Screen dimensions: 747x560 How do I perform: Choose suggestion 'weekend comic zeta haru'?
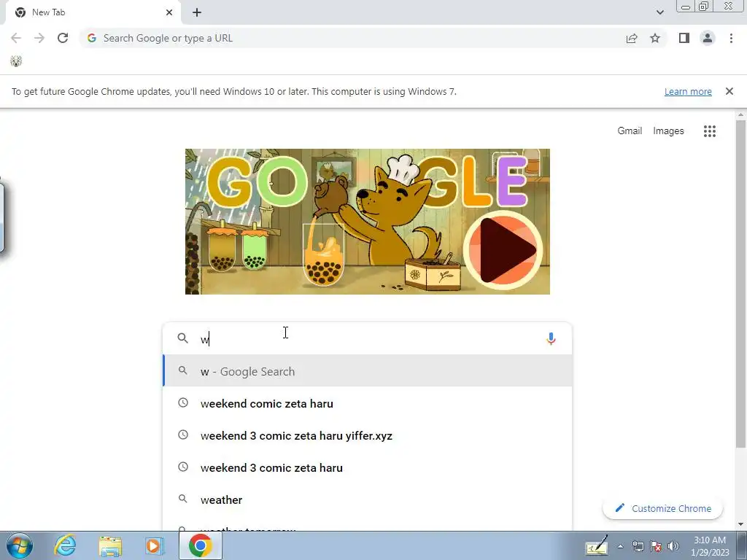click(368, 403)
